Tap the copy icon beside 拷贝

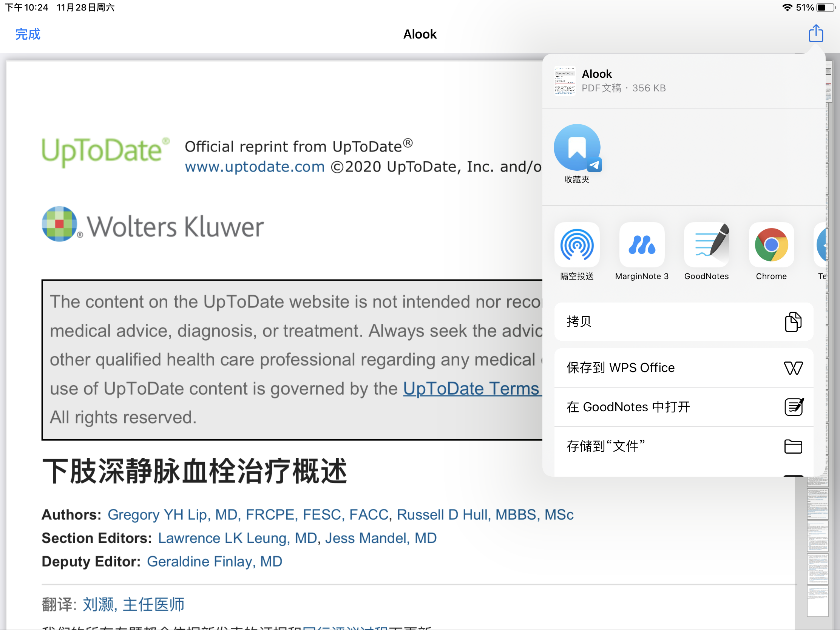click(793, 322)
